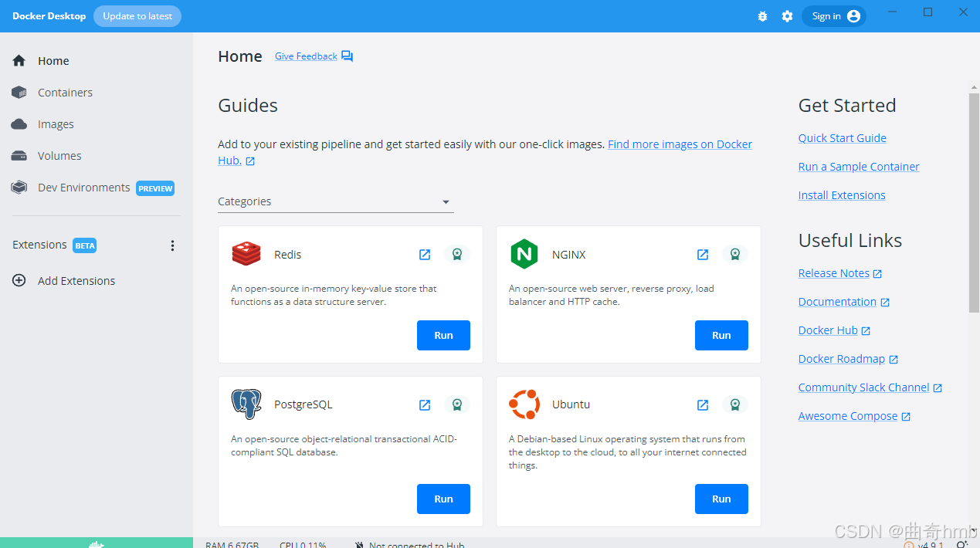Viewport: 980px width, 548px height.
Task: Open Redis on Docker Hub via external-link icon
Action: point(425,255)
